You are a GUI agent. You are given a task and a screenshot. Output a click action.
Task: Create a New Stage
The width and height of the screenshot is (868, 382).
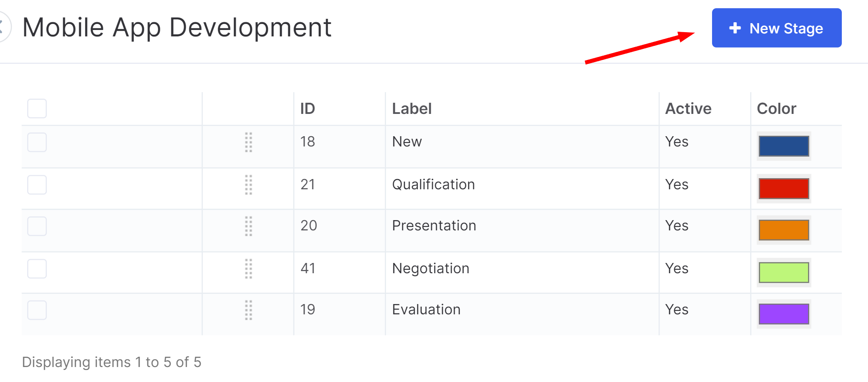pos(776,28)
